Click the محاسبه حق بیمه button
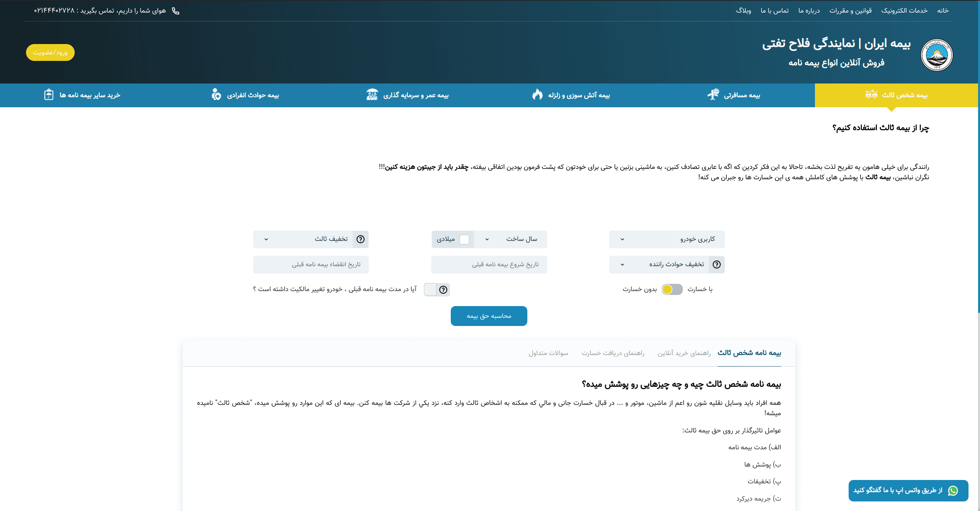This screenshot has width=980, height=511. point(489,316)
